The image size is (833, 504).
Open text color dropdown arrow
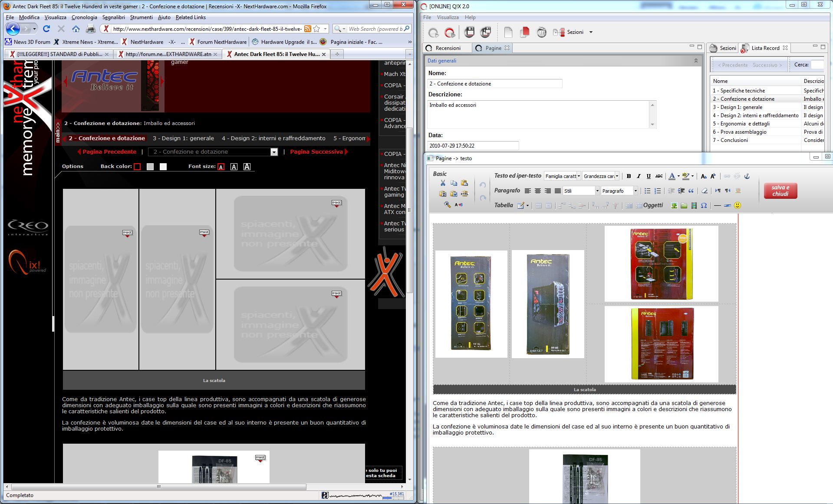click(x=678, y=176)
